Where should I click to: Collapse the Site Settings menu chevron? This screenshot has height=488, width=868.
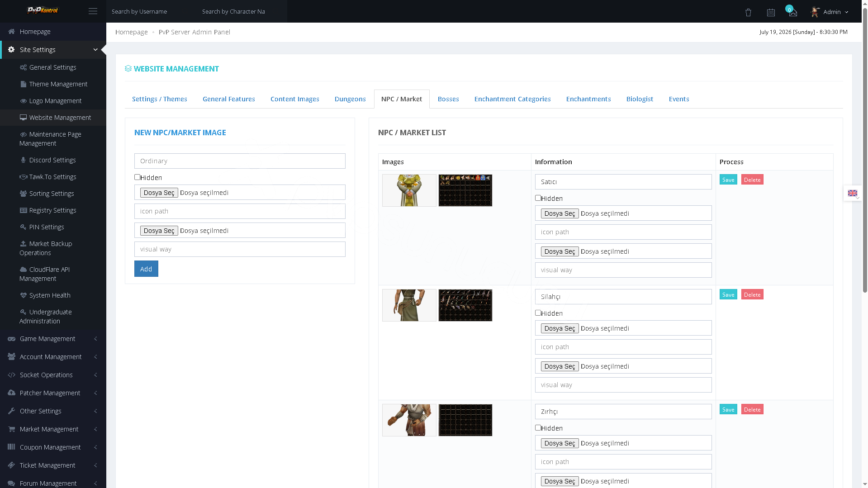tap(95, 50)
